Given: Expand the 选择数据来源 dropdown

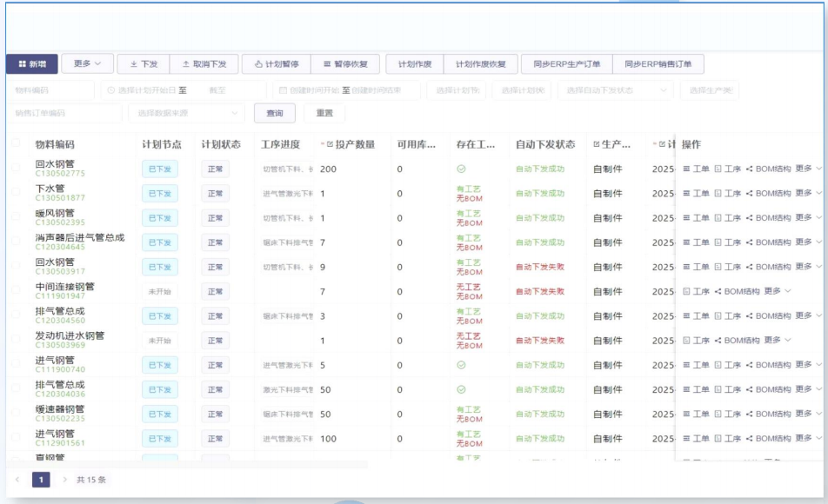Looking at the screenshot, I should (185, 113).
